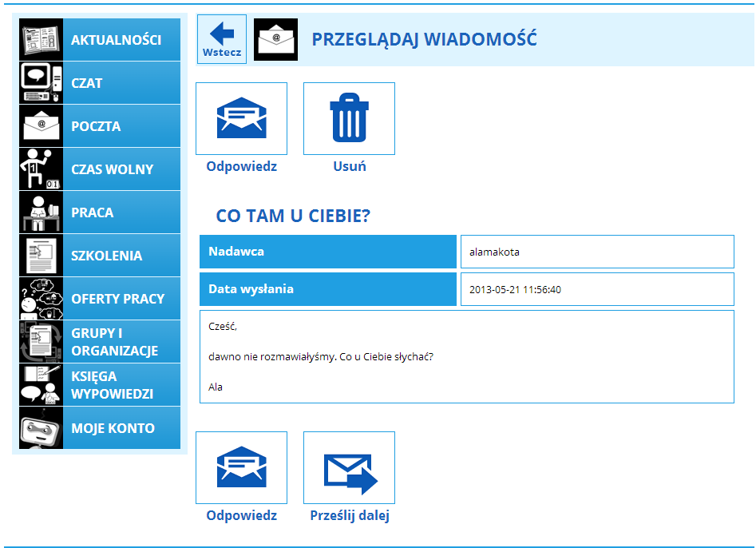Click the Prześlij dalej text label
Image resolution: width=756 pixels, height=548 pixels.
coord(350,516)
